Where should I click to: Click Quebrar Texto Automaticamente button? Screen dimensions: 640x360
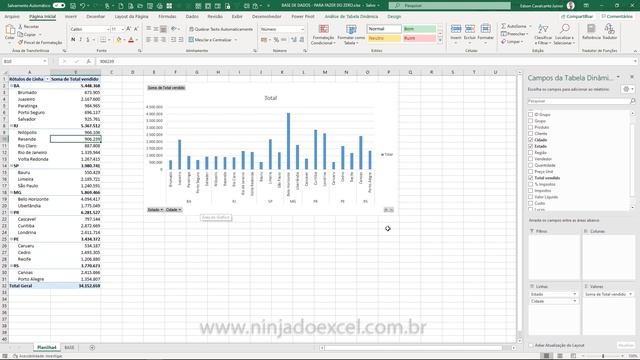(221, 29)
